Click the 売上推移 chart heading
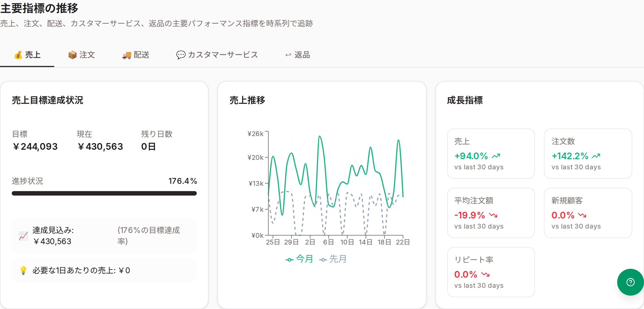Image resolution: width=644 pixels, height=309 pixels. pyautogui.click(x=247, y=100)
